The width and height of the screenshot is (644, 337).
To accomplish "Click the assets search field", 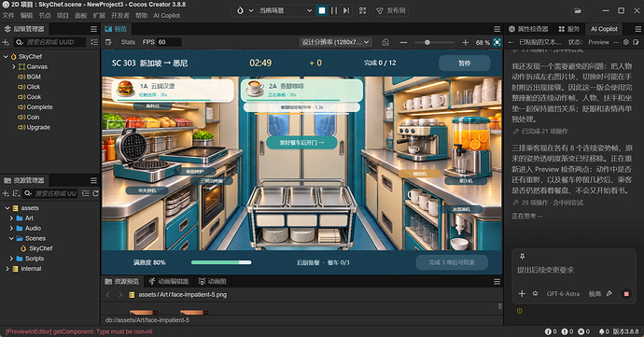I will tap(50, 193).
